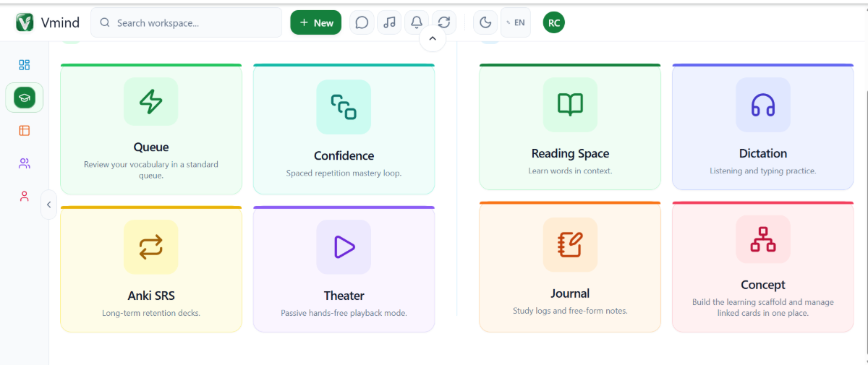Open the Queue card title
Viewport: 868px width, 365px height.
(151, 147)
